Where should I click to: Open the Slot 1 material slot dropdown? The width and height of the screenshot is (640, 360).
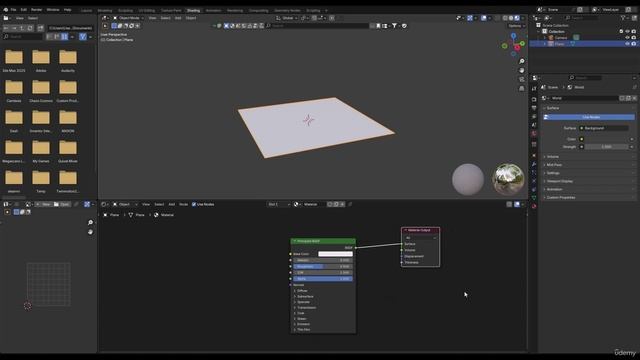click(x=279, y=204)
